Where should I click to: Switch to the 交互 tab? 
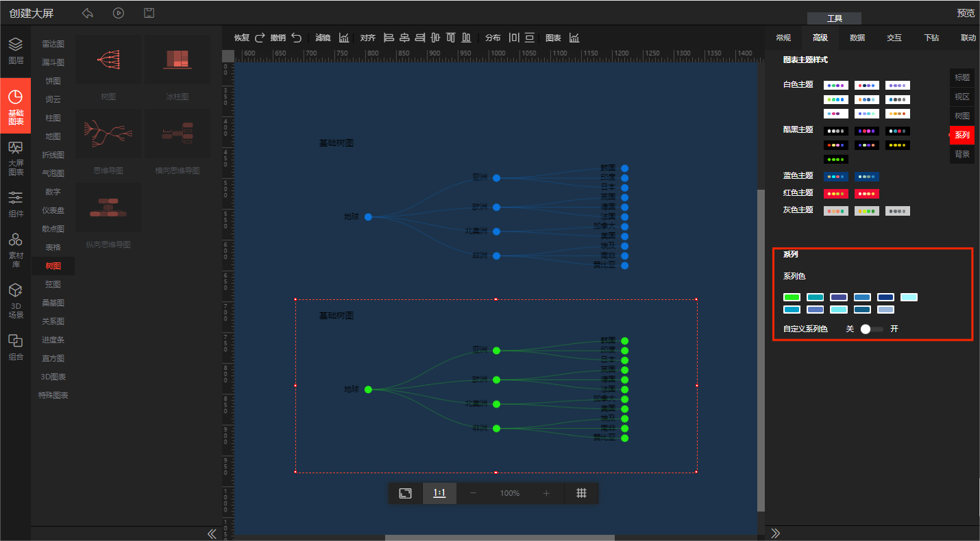point(894,38)
